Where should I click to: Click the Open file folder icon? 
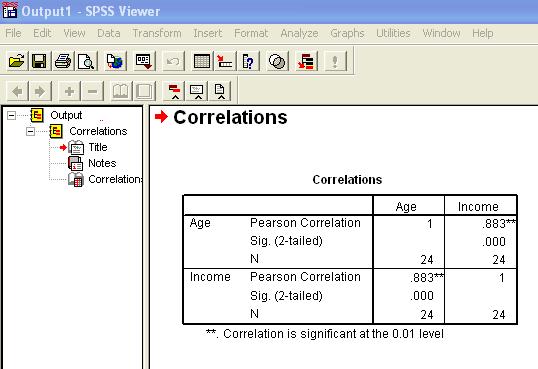point(16,61)
